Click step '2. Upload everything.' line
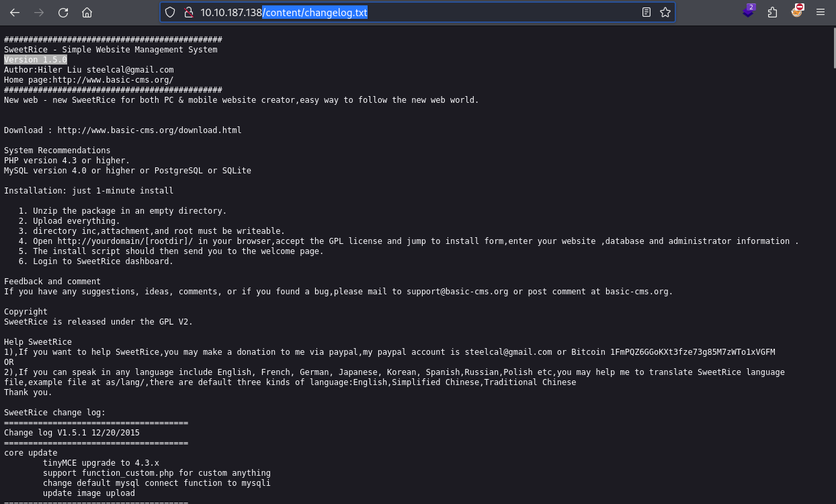The height and width of the screenshot is (504, 836). tap(69, 221)
